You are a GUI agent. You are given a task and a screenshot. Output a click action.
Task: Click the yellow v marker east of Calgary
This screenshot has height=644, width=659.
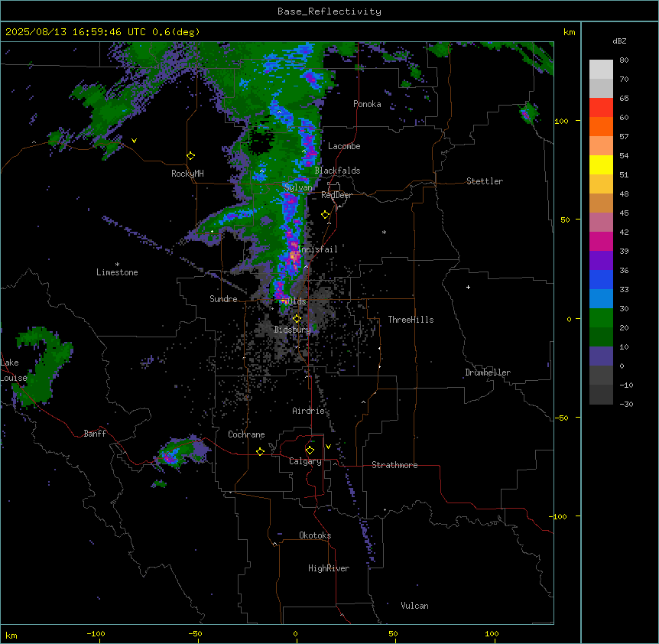328,447
